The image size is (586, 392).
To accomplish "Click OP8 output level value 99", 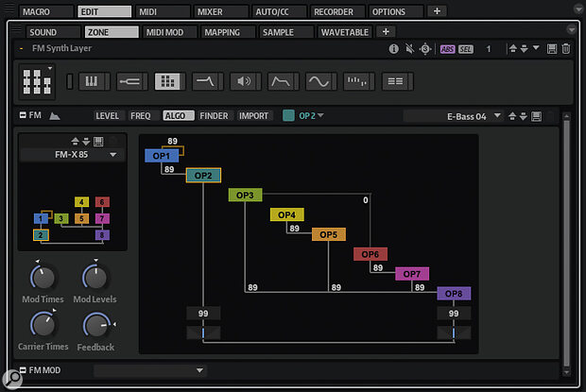I will point(454,314).
